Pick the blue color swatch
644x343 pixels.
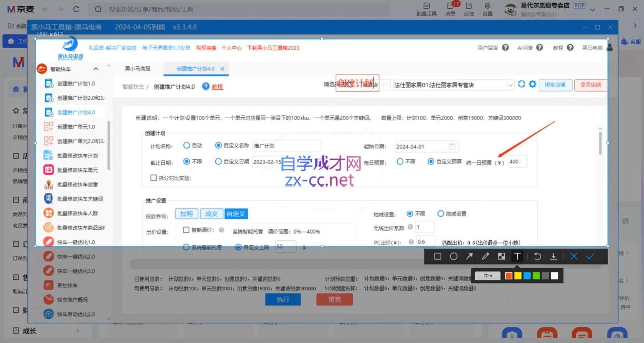coord(527,276)
